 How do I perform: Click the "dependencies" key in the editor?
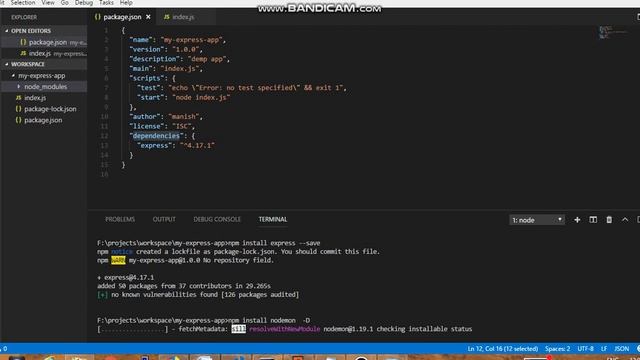156,136
